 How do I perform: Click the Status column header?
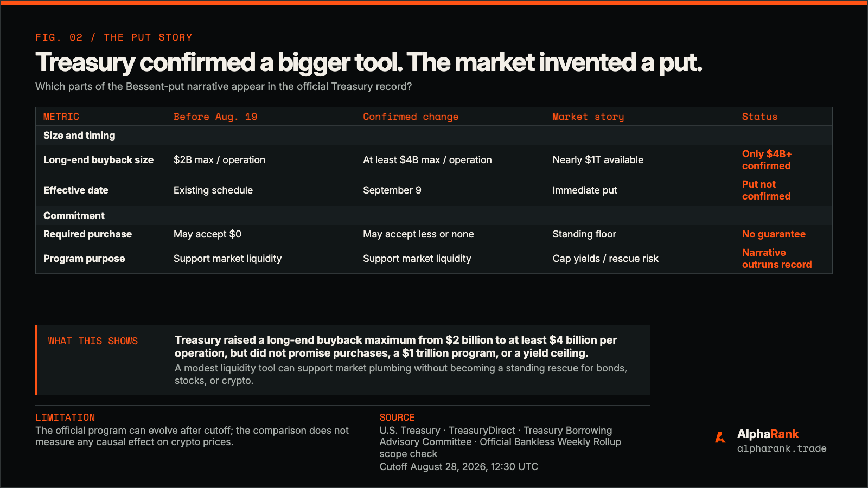[x=759, y=117]
